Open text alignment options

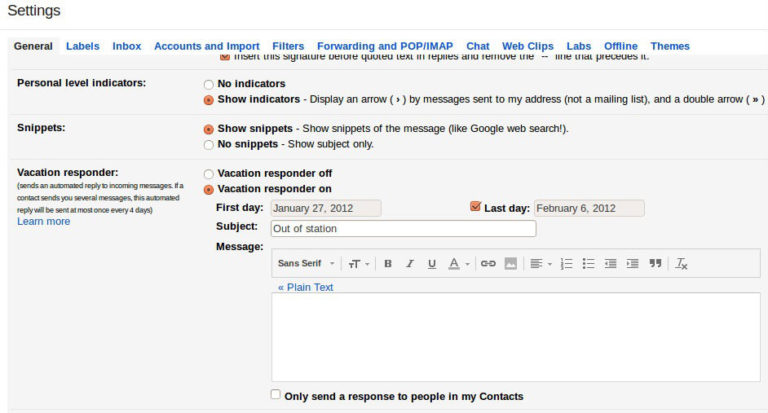(540, 264)
